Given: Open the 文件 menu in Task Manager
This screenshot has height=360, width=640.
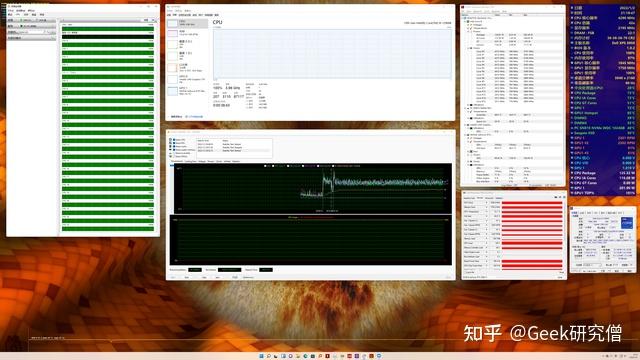Looking at the screenshot, I should coord(170,11).
